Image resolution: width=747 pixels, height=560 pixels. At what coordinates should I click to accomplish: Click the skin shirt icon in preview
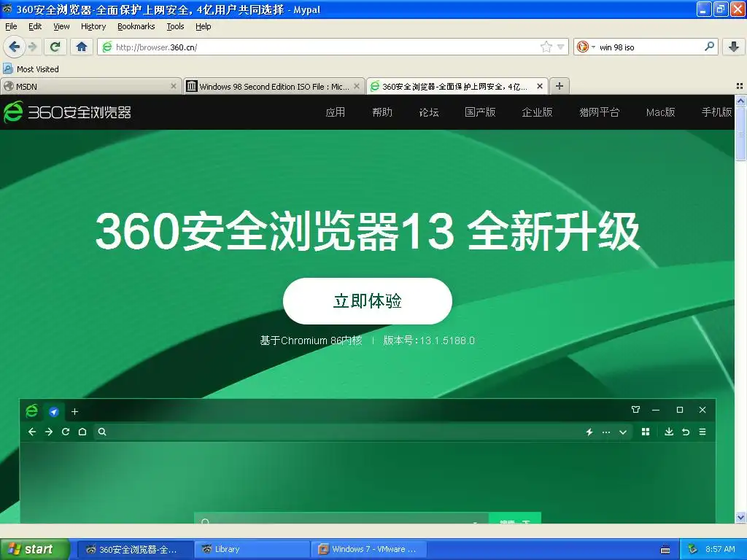tap(635, 410)
